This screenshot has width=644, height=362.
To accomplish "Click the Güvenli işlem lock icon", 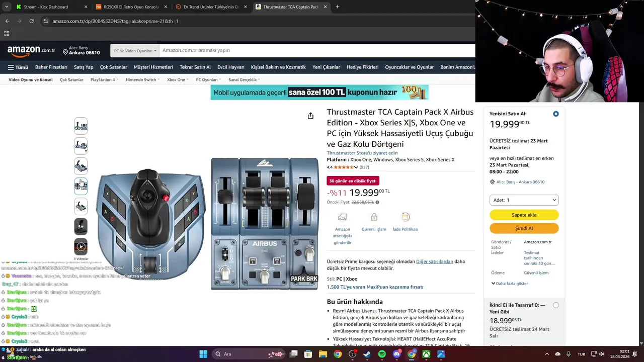I will coord(374,217).
